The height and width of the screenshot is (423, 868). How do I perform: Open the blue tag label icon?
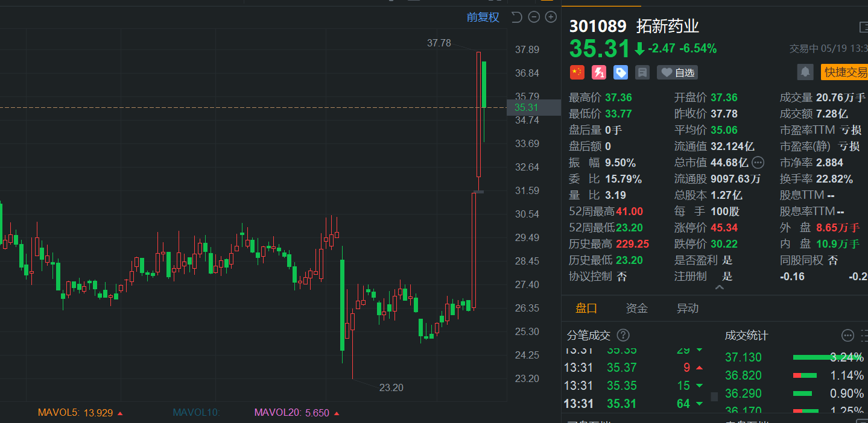click(620, 72)
